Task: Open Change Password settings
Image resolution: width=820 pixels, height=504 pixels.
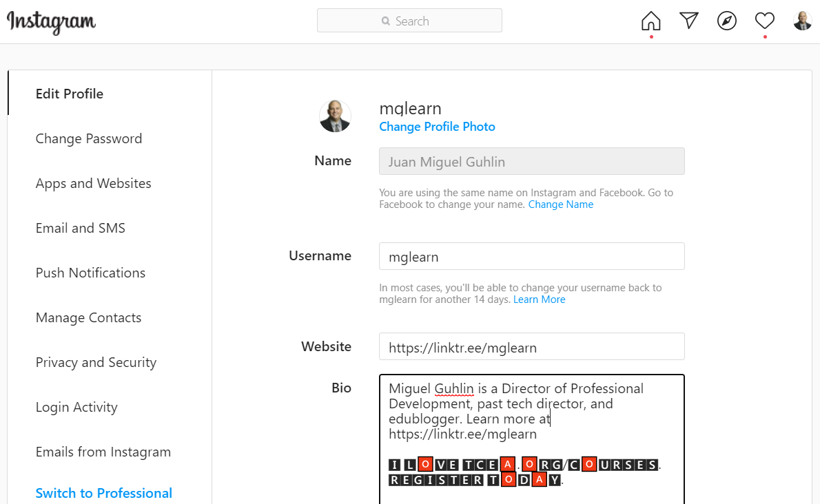Action: [89, 138]
